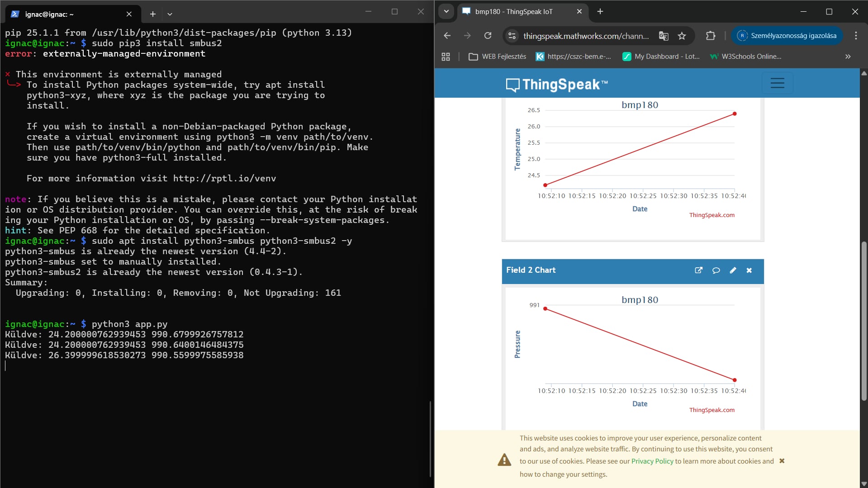Open Field 2 Chart in new window
The width and height of the screenshot is (868, 488).
(x=698, y=270)
